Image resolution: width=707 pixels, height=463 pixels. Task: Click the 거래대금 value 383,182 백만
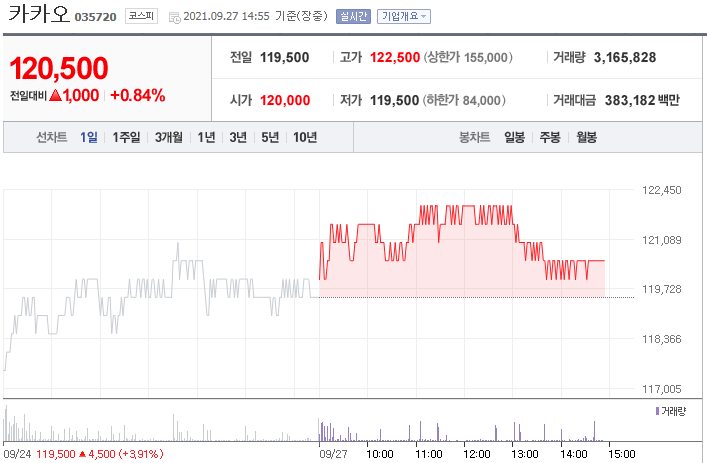click(642, 100)
